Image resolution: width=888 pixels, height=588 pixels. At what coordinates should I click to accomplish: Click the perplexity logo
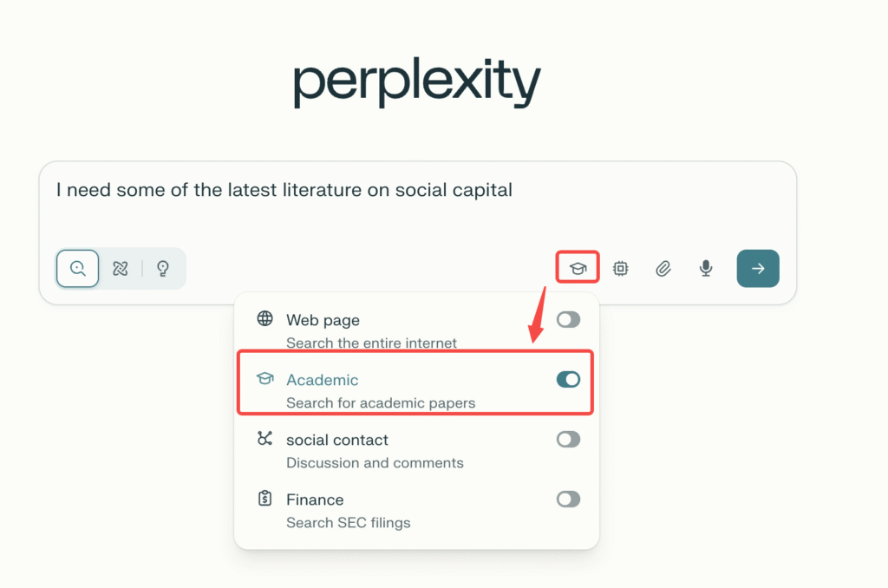(417, 84)
